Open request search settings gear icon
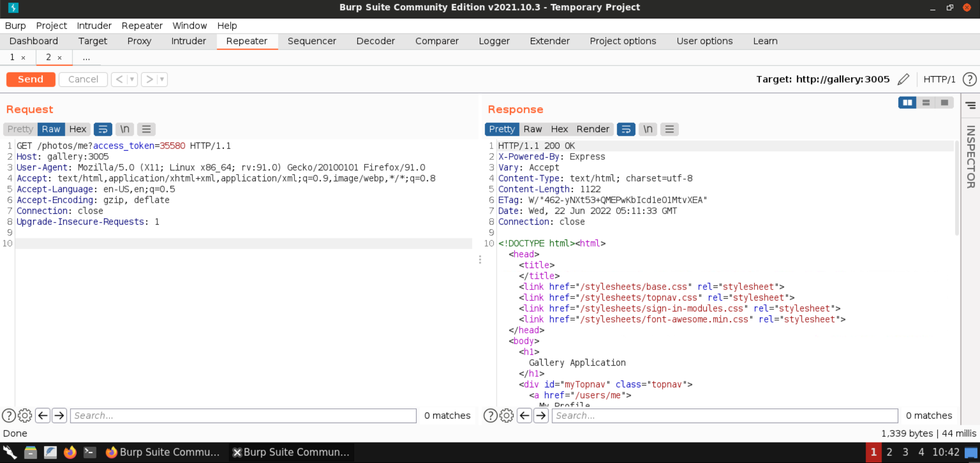The height and width of the screenshot is (463, 980). 24,416
